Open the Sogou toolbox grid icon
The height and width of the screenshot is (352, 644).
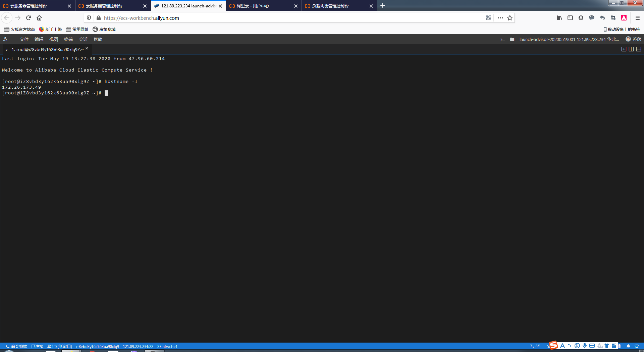[x=614, y=346]
